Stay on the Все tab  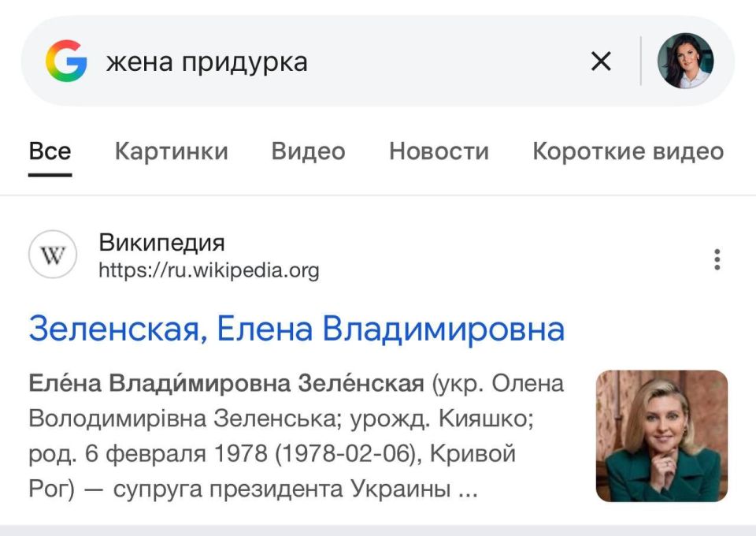(x=50, y=151)
